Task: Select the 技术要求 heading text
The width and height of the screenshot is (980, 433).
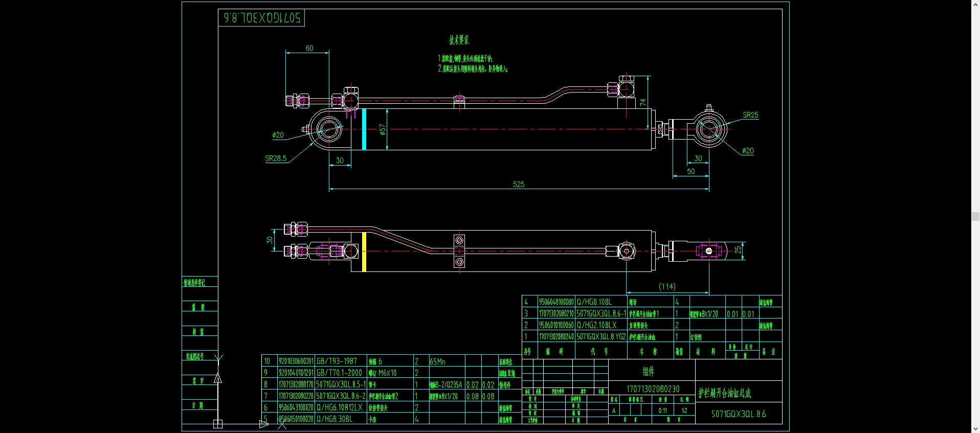Action: 459,40
